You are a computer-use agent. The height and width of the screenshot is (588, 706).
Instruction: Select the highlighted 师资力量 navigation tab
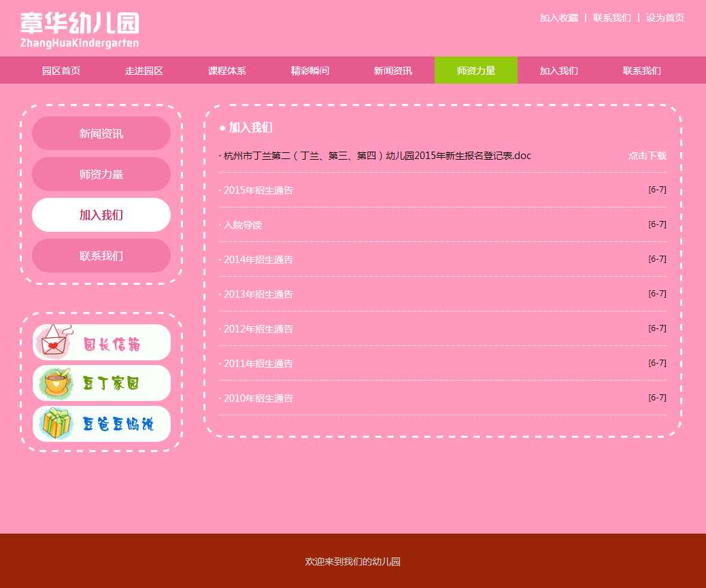[475, 71]
